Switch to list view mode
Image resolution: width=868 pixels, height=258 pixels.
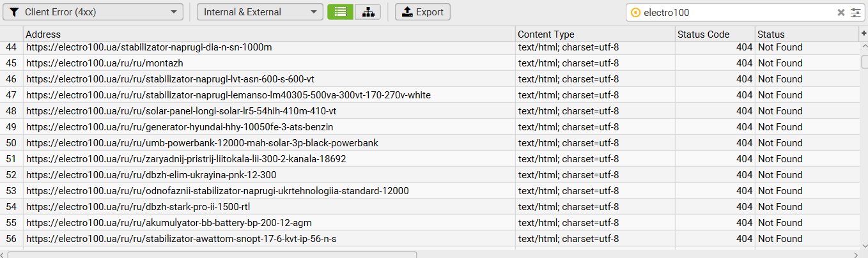click(341, 12)
